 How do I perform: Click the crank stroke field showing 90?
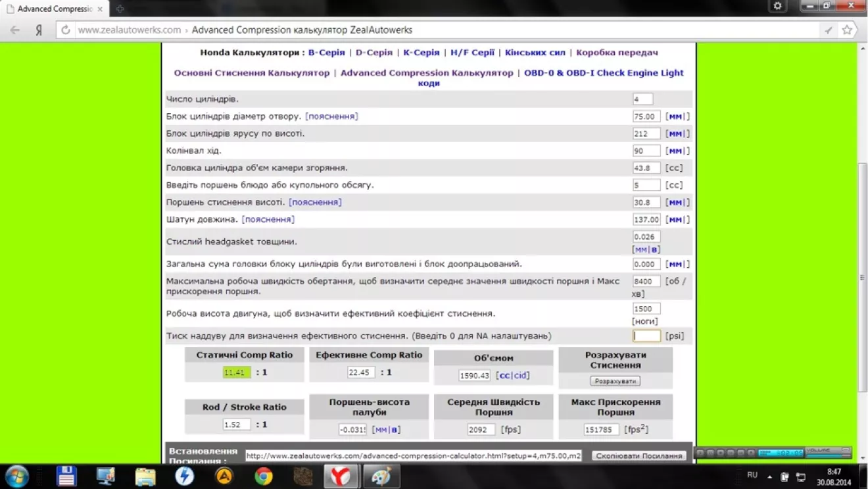[646, 151]
